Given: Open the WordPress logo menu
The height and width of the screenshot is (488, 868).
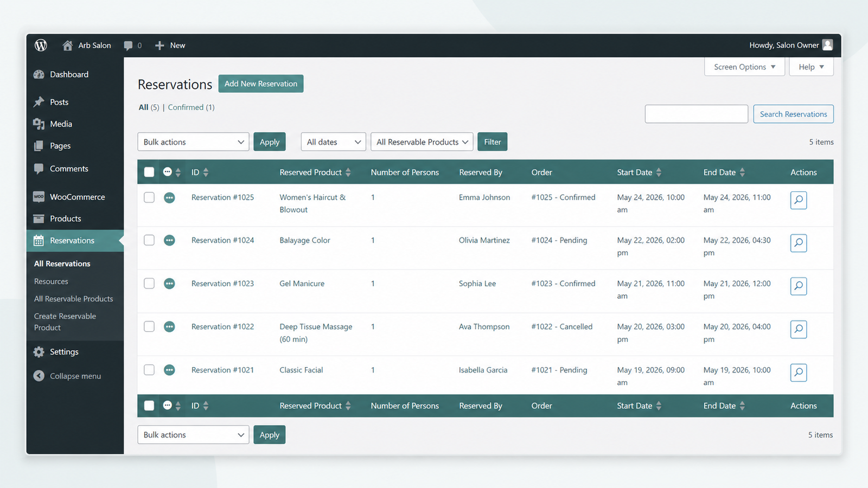Looking at the screenshot, I should click(x=41, y=46).
